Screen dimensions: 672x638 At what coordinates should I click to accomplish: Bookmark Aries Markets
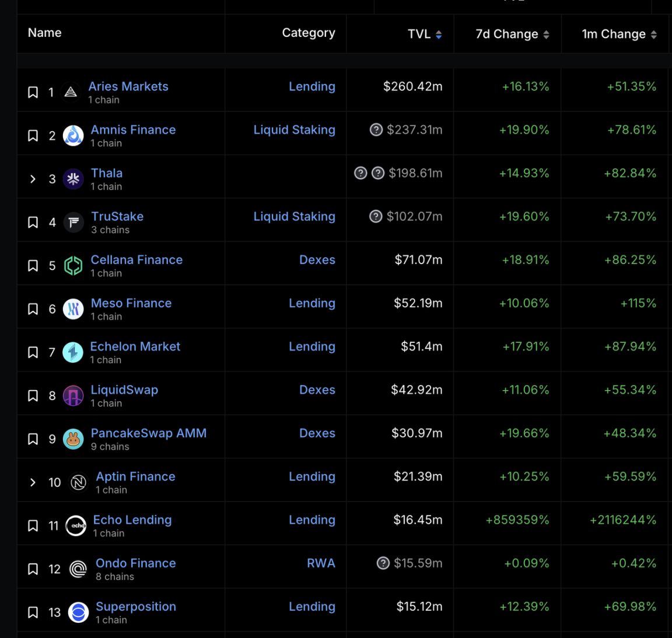pos(33,92)
